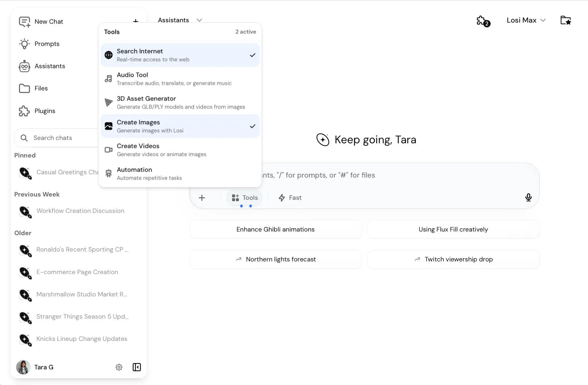Click the New Chat icon
Screen dimensions: 588x385
coord(24,22)
